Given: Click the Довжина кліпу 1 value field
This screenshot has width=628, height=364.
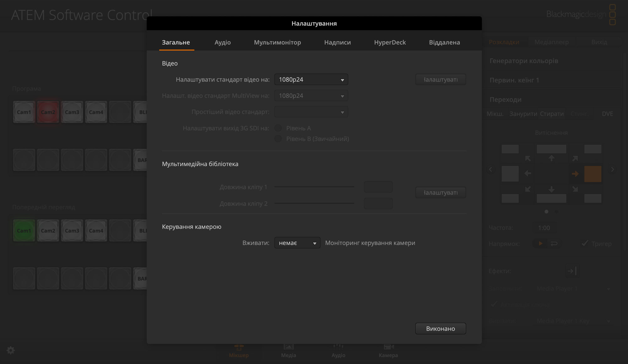Looking at the screenshot, I should pos(378,187).
